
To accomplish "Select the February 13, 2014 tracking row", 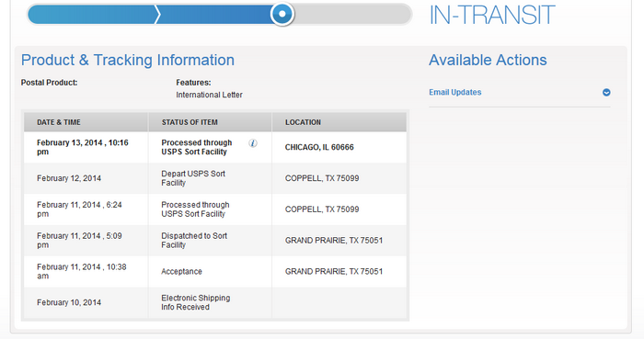I will coord(214,147).
